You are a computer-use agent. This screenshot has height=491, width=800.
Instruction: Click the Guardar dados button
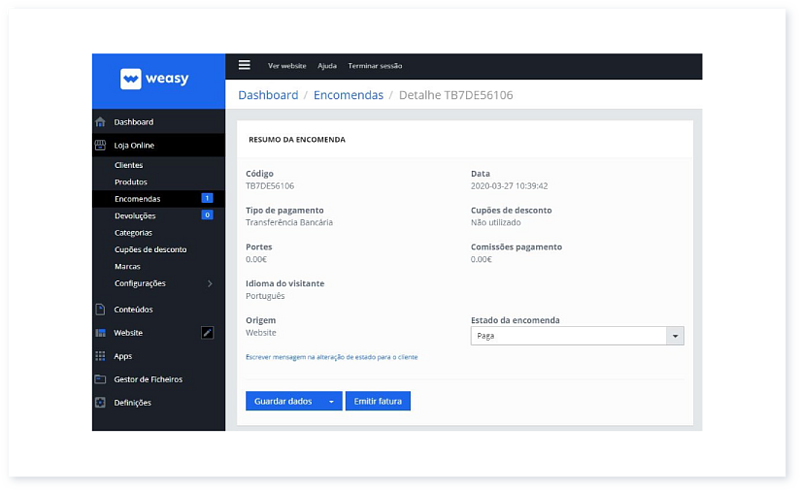click(283, 401)
